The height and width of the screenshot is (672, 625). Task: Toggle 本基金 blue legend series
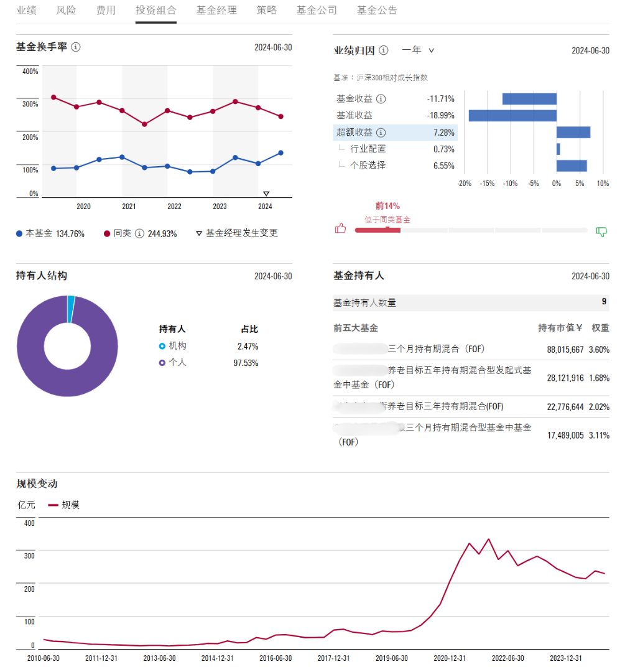tap(50, 233)
